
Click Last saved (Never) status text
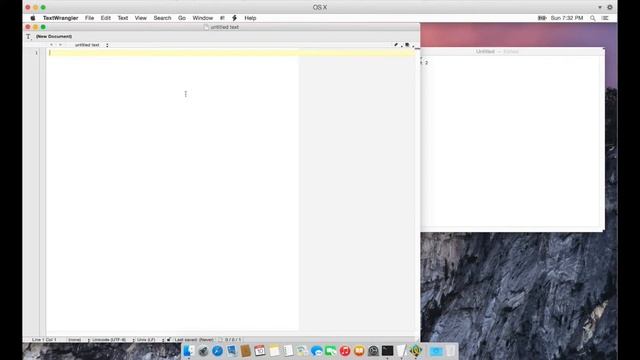click(x=194, y=340)
